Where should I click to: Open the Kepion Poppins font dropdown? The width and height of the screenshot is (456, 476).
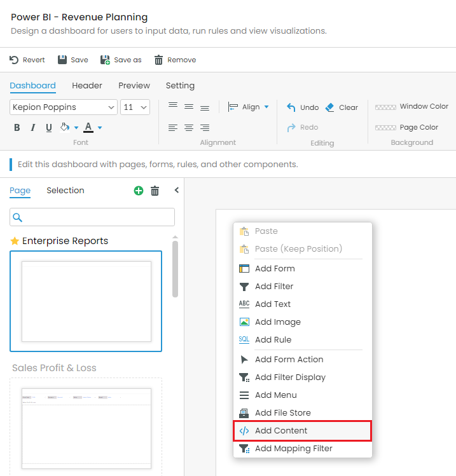coord(64,107)
